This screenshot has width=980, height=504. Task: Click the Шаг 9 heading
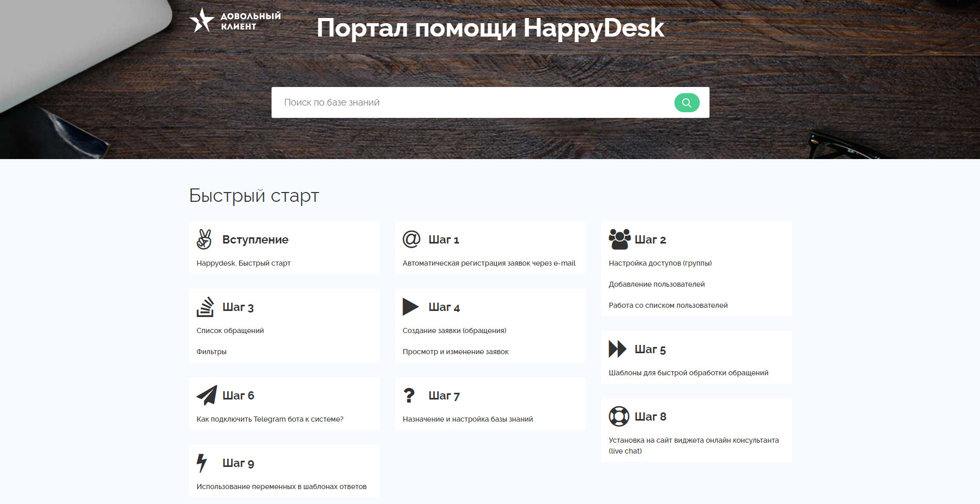pyautogui.click(x=238, y=463)
